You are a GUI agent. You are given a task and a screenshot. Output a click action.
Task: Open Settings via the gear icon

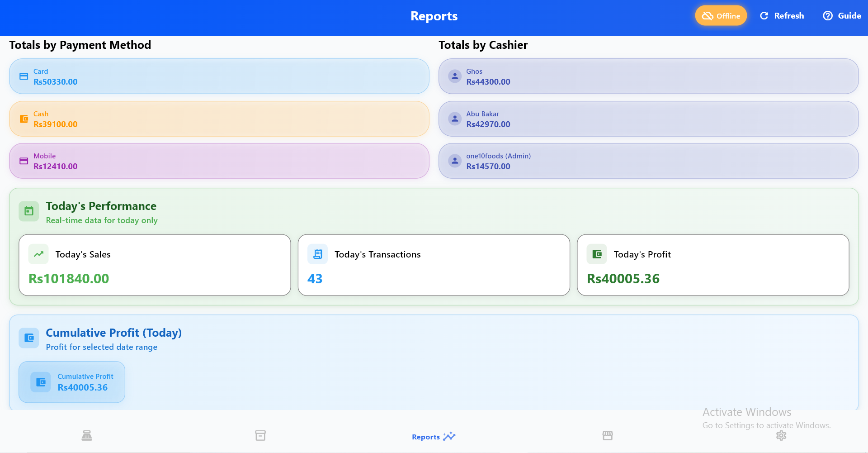tap(781, 435)
